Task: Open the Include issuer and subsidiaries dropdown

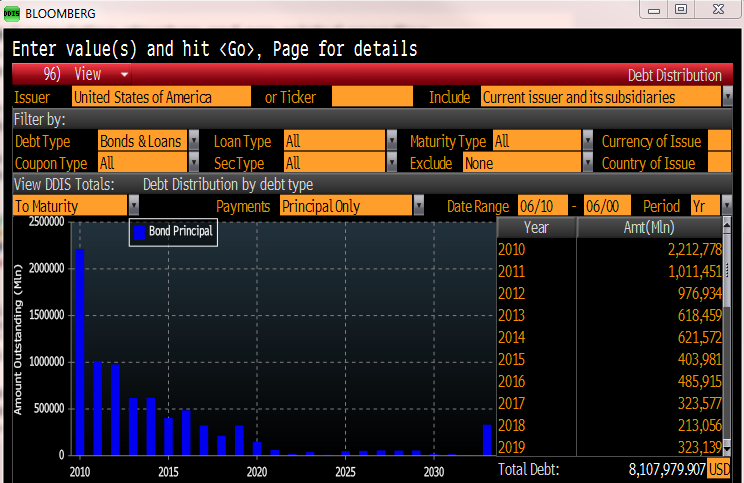Action: (x=727, y=97)
